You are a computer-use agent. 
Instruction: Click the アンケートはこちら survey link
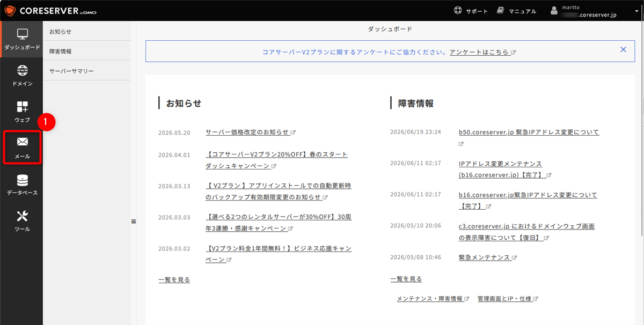(x=482, y=53)
